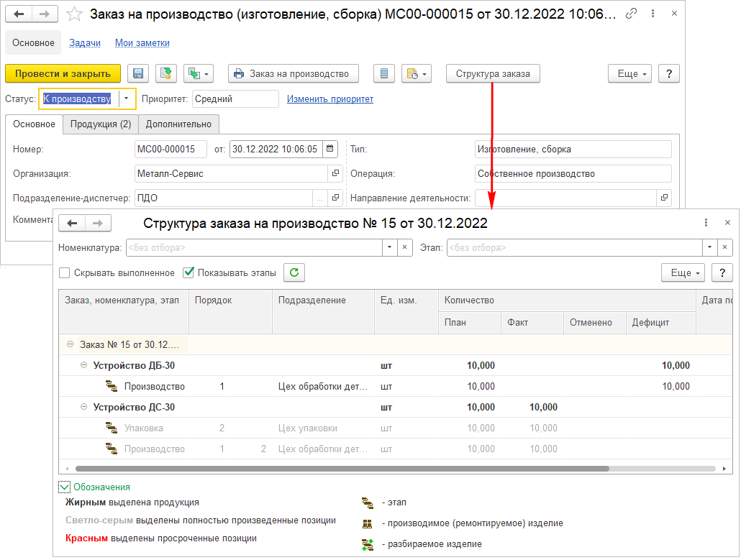
Task: Open help in the order window
Action: [668, 73]
